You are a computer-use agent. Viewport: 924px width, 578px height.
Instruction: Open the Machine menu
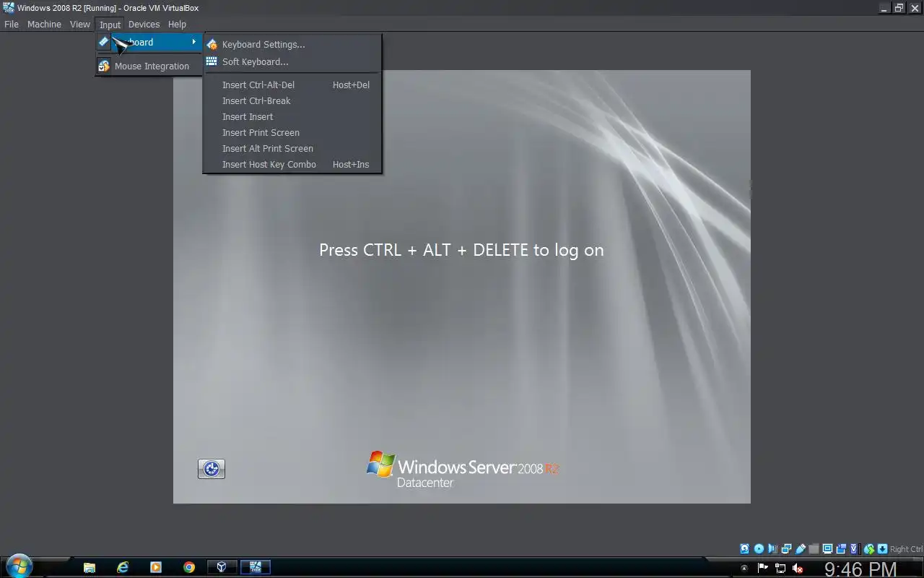pyautogui.click(x=44, y=24)
